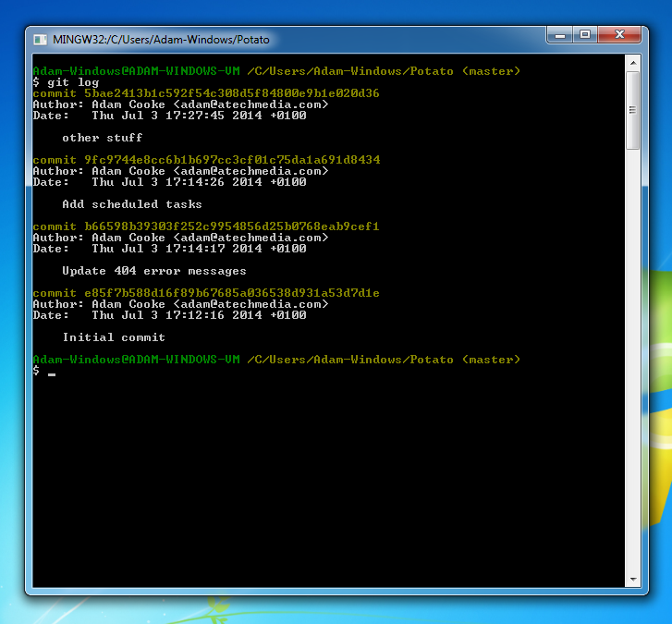Click the window title MINGW32:/C/Users/Adam-Windows/Potato
The height and width of the screenshot is (624, 672).
[x=161, y=40]
